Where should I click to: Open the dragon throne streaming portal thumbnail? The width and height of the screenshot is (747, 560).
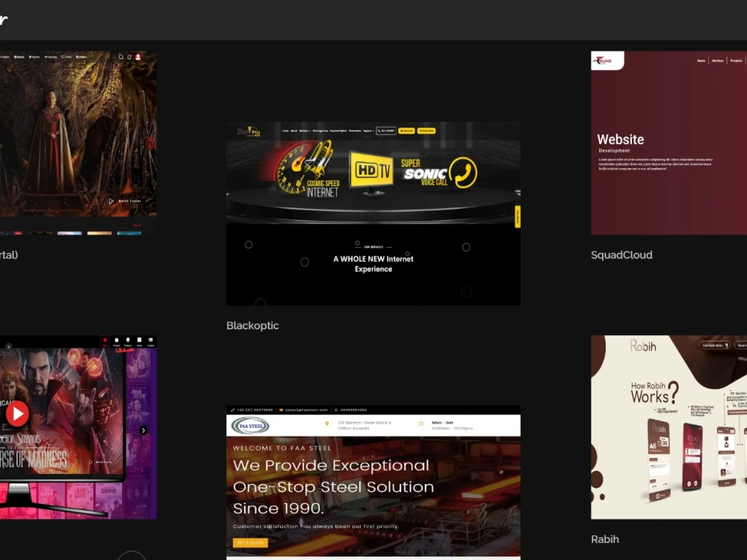pos(78,143)
